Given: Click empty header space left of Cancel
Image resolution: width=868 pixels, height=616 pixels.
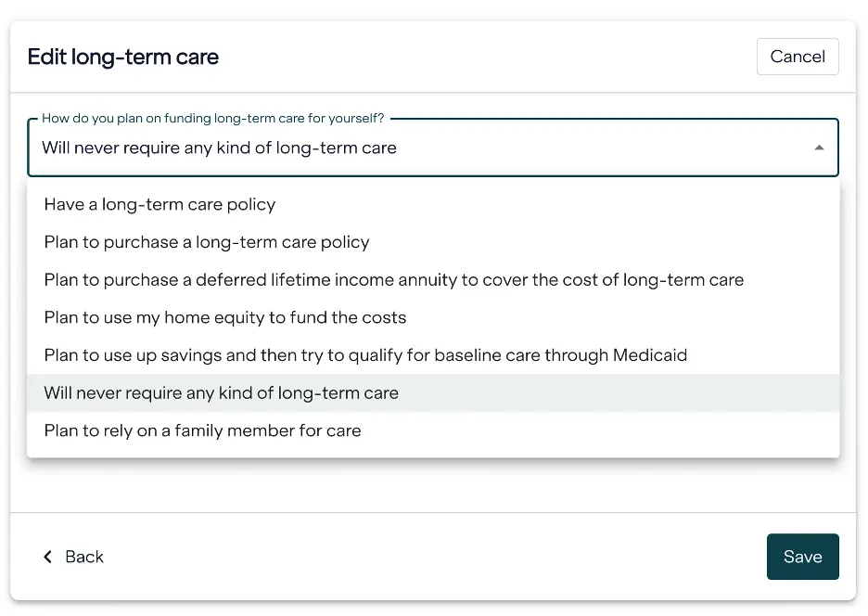Looking at the screenshot, I should pyautogui.click(x=487, y=57).
